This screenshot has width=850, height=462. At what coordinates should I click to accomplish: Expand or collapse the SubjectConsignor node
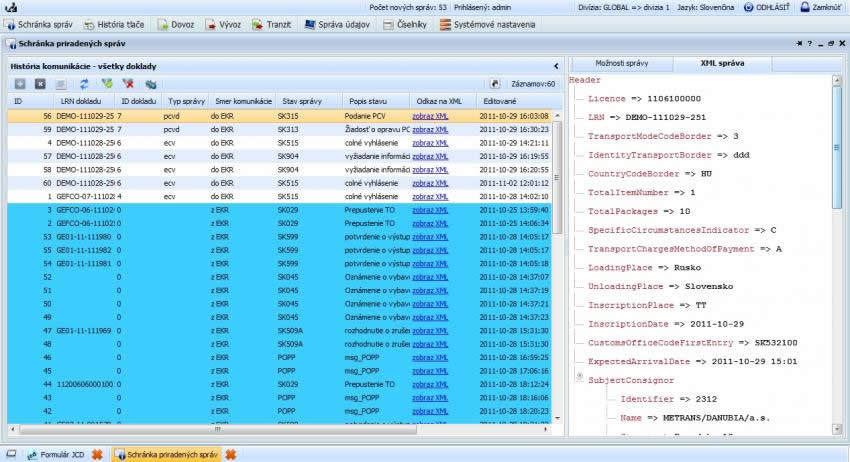pyautogui.click(x=579, y=376)
